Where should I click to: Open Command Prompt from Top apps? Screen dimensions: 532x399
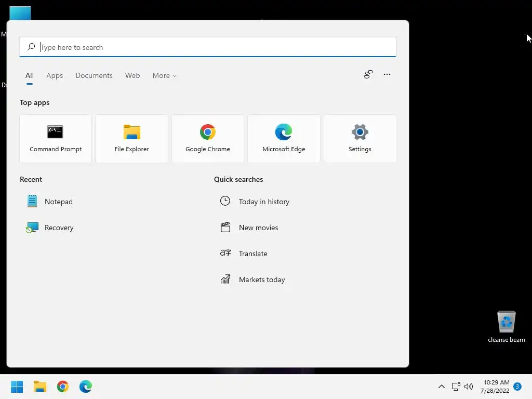(x=56, y=139)
